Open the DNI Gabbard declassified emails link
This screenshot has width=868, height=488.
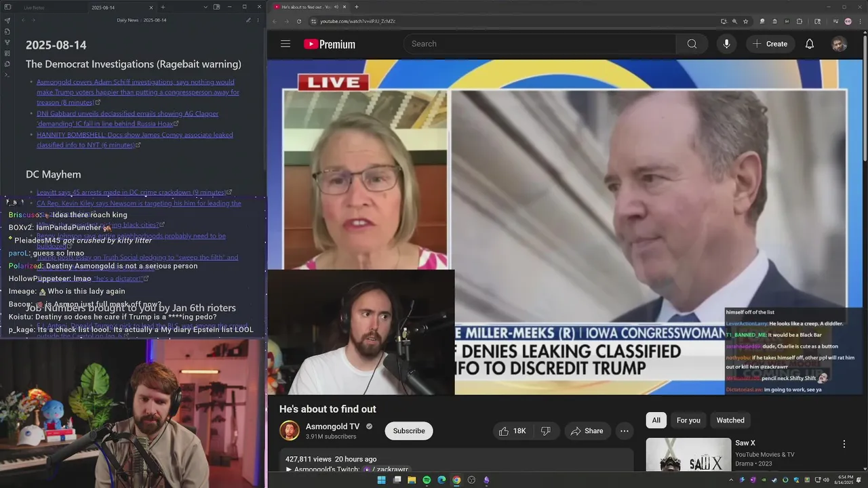point(127,119)
